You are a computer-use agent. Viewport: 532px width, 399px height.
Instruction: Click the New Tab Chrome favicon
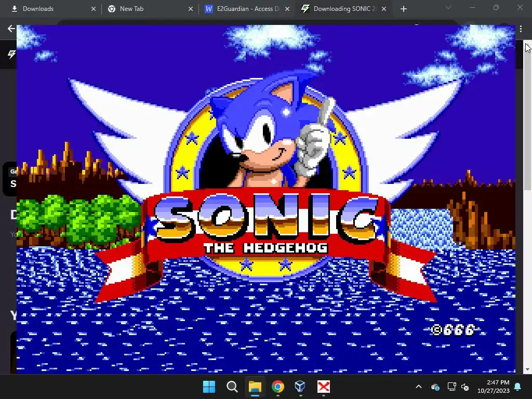click(x=112, y=9)
